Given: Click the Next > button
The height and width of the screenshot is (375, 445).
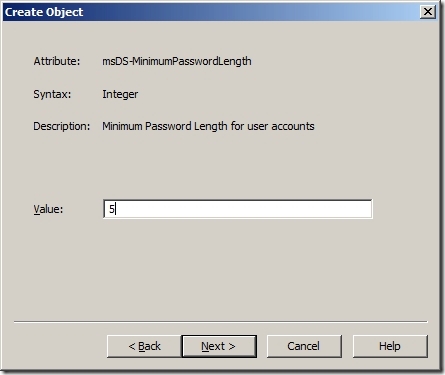Looking at the screenshot, I should 219,346.
